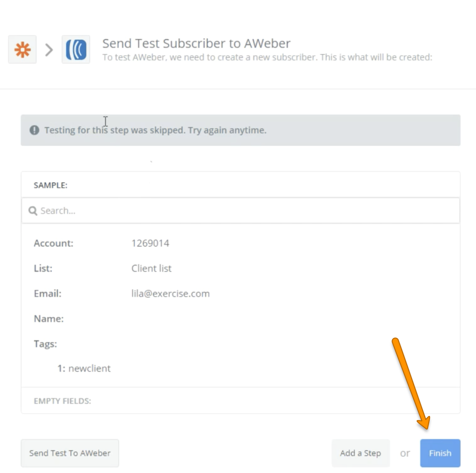
Task: Select the Account value 1269014
Action: point(150,243)
